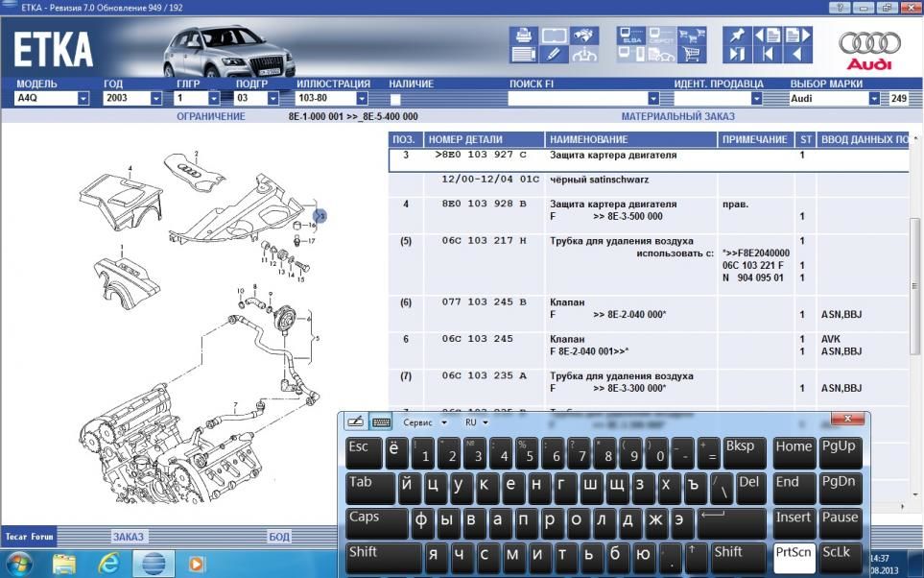The height and width of the screenshot is (578, 924).
Task: Open the МОДЕЛЬ dropdown showing A4Q
Action: pyautogui.click(x=83, y=99)
